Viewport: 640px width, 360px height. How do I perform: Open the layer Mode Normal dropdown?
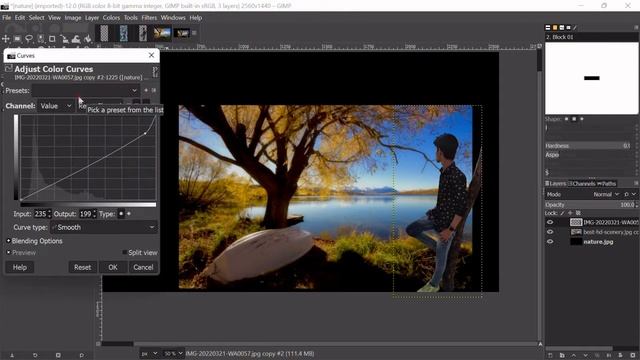point(606,194)
